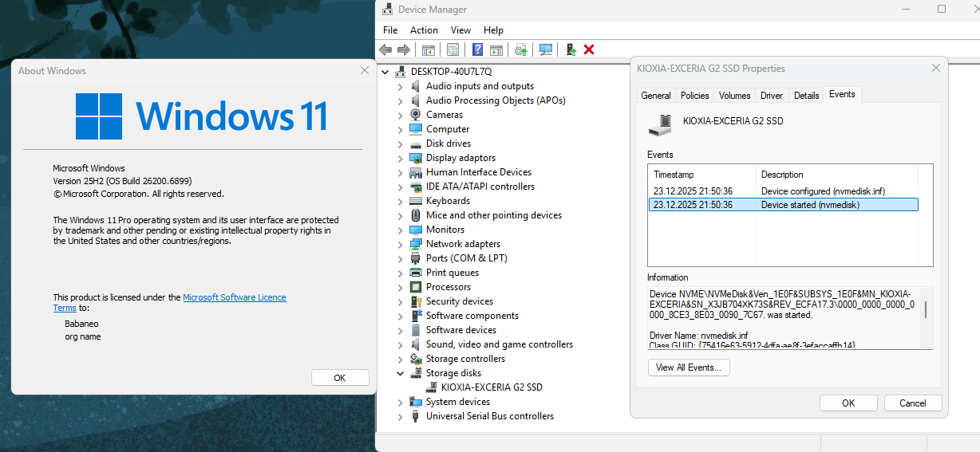Maximize the Device Manager window
The width and height of the screenshot is (980, 452).
point(942,9)
